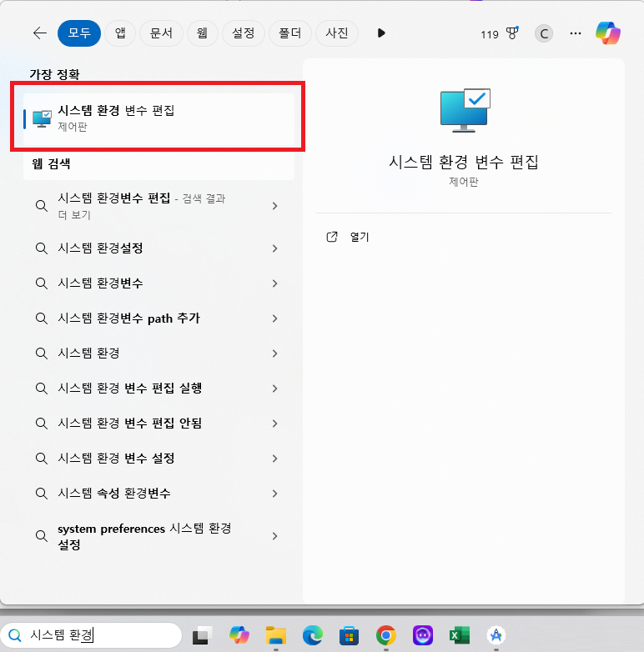Open Copilot from the top-right icon

tap(608, 33)
